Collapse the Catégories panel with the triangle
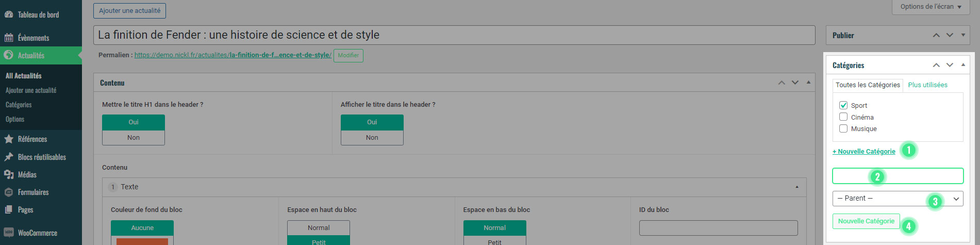 click(x=963, y=65)
